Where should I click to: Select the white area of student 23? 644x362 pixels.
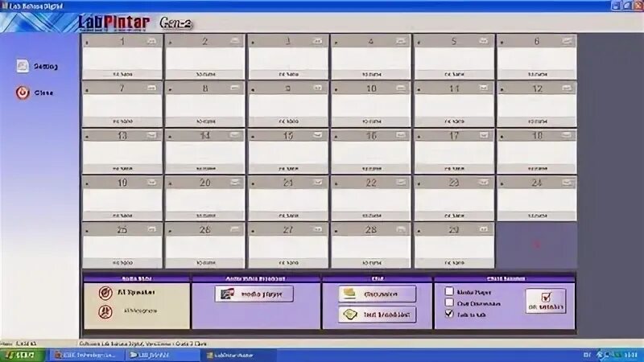[454, 200]
